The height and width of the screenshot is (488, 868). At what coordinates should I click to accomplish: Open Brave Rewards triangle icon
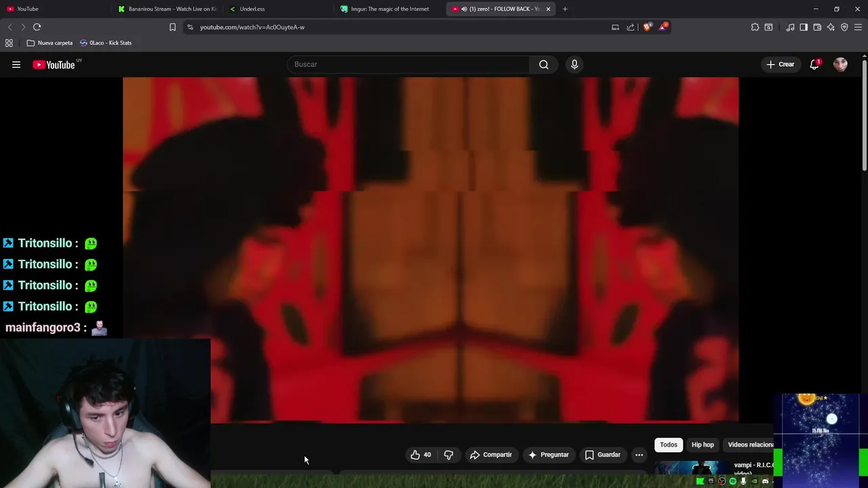[x=663, y=26]
